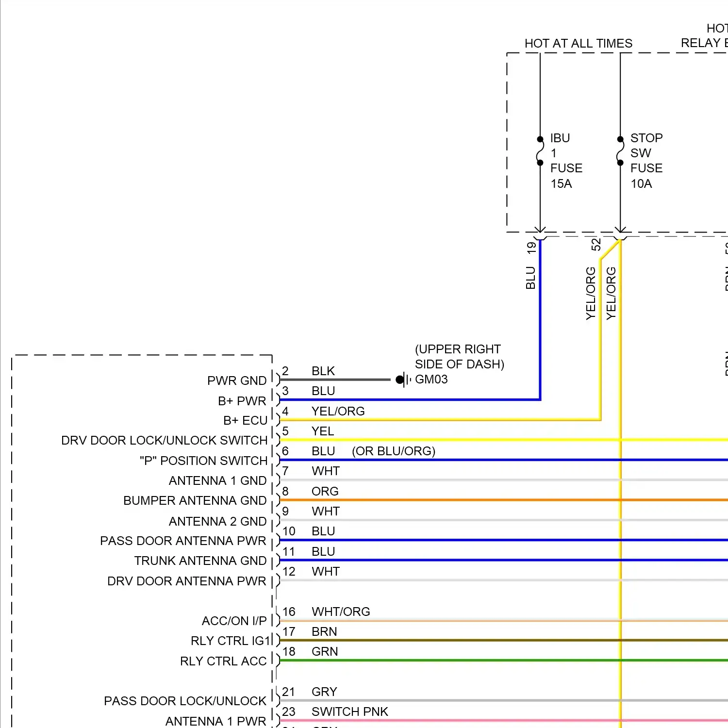Click the green wire at pin 18
Image resolution: width=728 pixels, height=728 pixels.
(x=437, y=661)
